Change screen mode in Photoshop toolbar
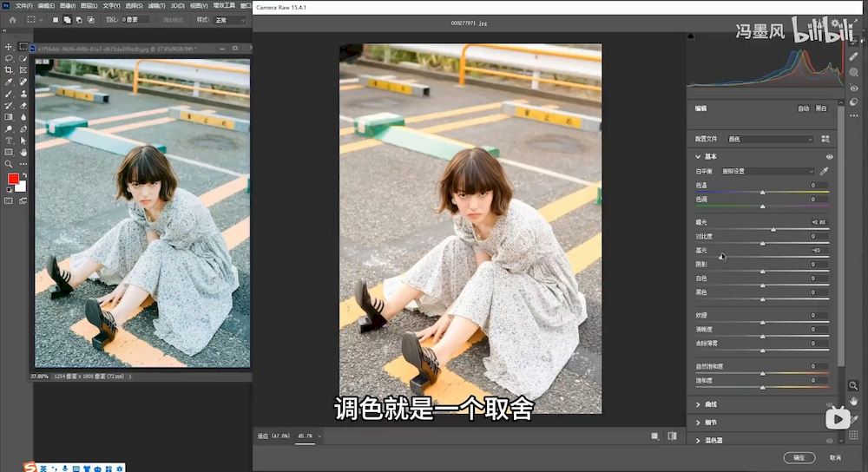Screen dimensions: 868x472 point(23,201)
